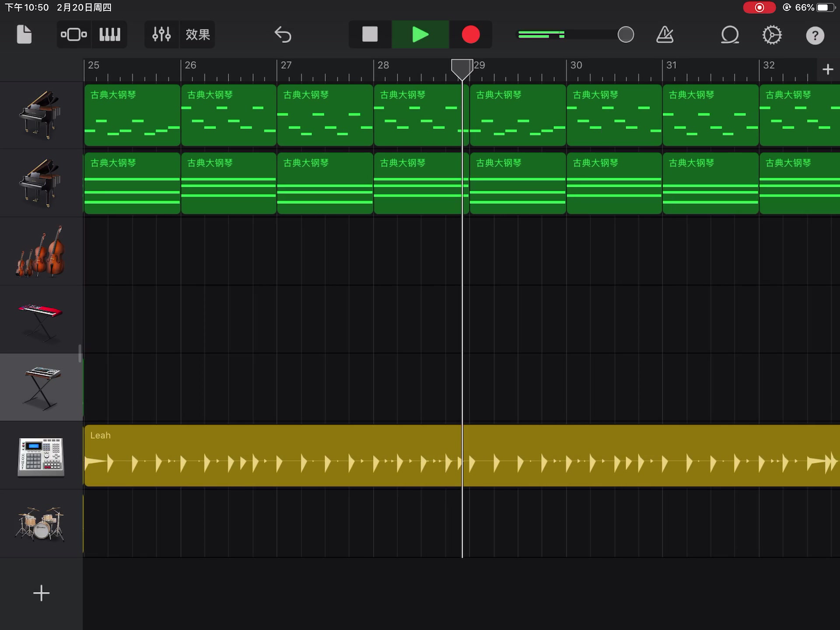Select top-track piano region at bar 26
Image resolution: width=840 pixels, height=630 pixels.
pyautogui.click(x=229, y=115)
